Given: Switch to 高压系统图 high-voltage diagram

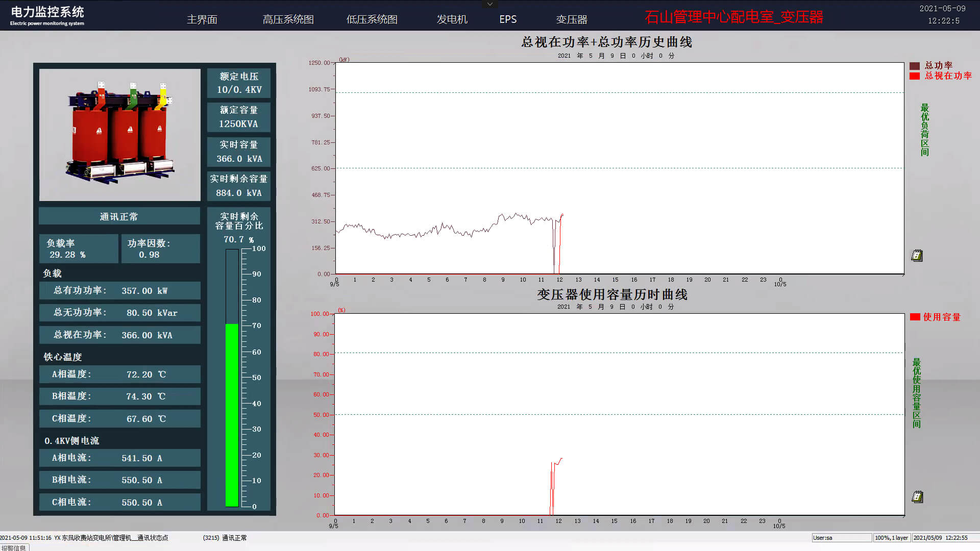Looking at the screenshot, I should [288, 19].
